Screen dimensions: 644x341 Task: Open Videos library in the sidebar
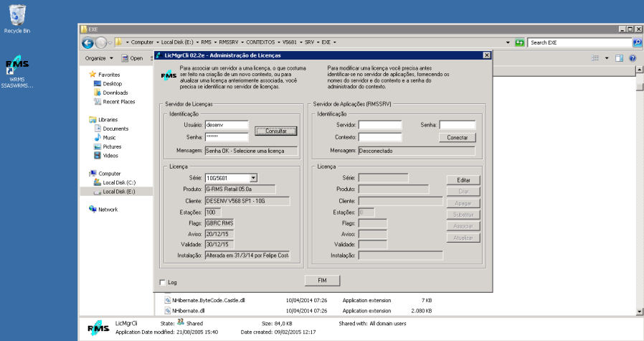pyautogui.click(x=110, y=156)
